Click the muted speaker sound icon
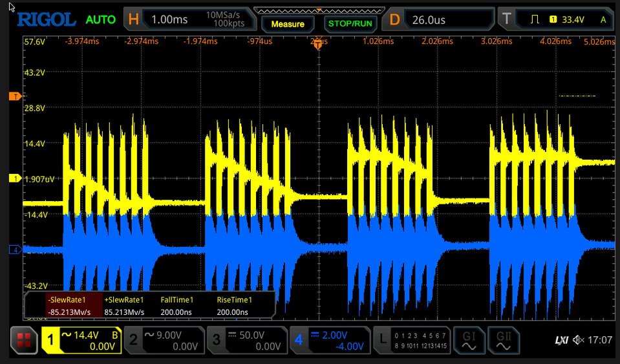Screen dimensions: 620x364 click(x=579, y=340)
